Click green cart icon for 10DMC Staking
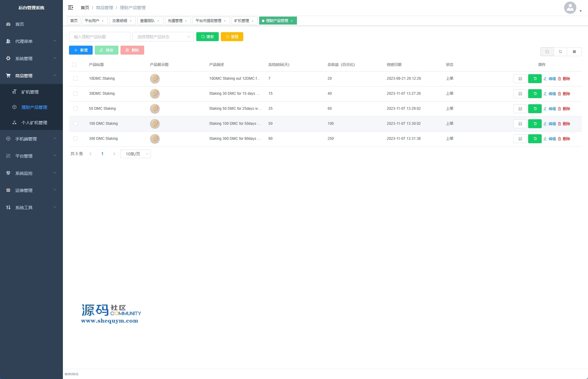The height and width of the screenshot is (379, 588). tap(535, 79)
